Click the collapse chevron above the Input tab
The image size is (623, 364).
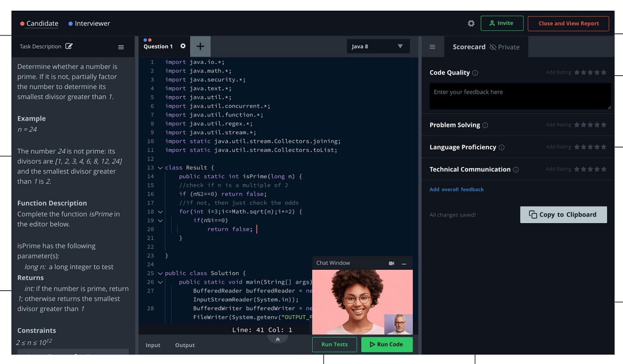(x=278, y=339)
